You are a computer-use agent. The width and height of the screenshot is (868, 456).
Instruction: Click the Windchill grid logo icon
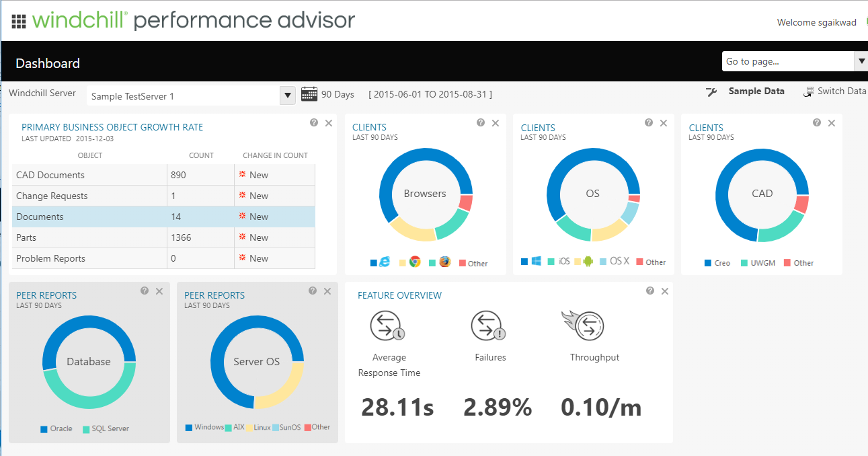(19, 20)
